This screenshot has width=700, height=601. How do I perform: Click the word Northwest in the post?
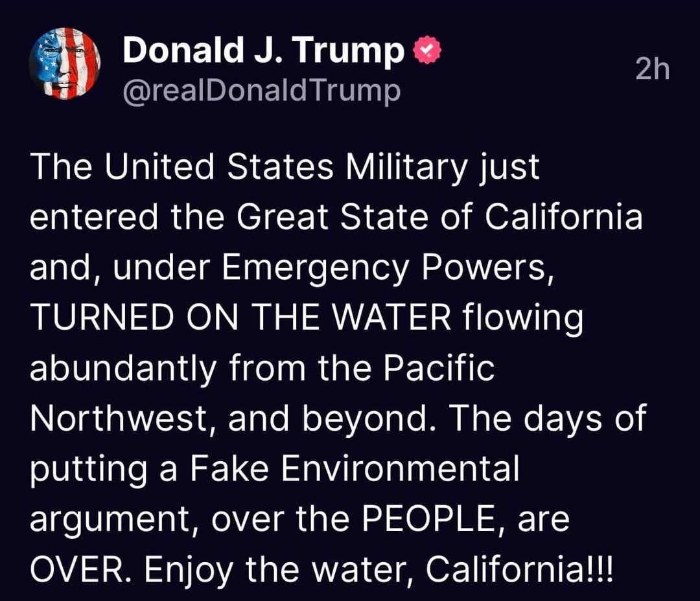click(119, 419)
